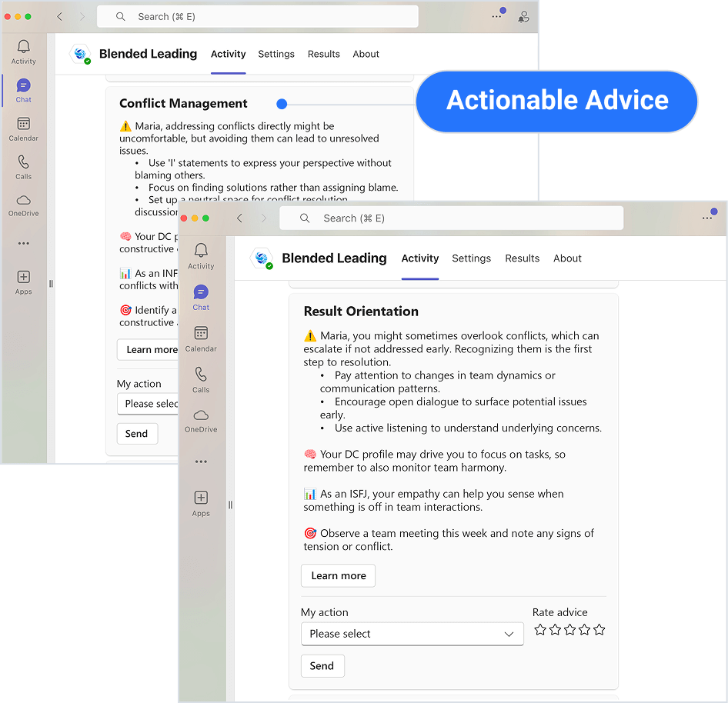
Task: Open the Please select dropdown under Conflict Management
Action: (x=148, y=404)
